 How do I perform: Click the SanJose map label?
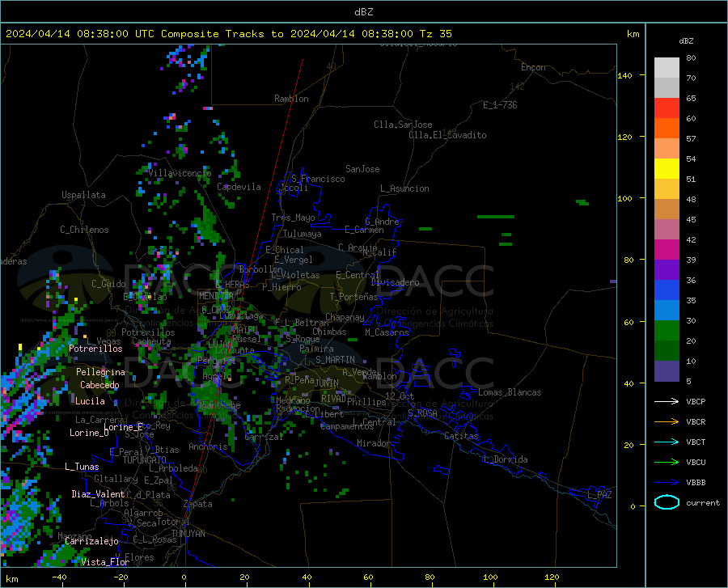pyautogui.click(x=362, y=169)
